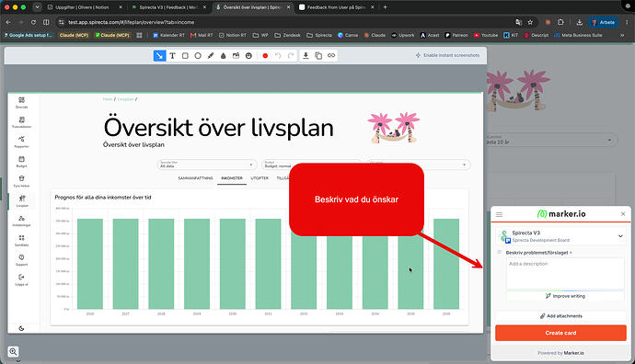Open the Spirecta bookmark folder
The image size is (635, 364).
click(319, 35)
